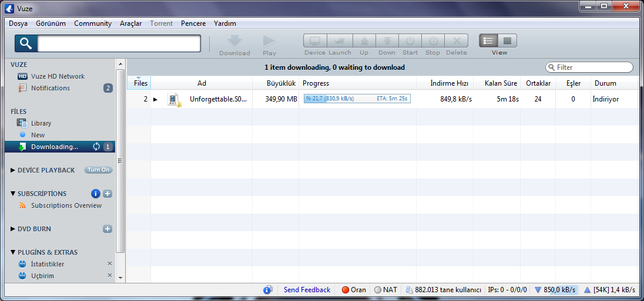This screenshot has height=301, width=644.
Task: Sort by Kalan Süre column header
Action: pos(497,83)
